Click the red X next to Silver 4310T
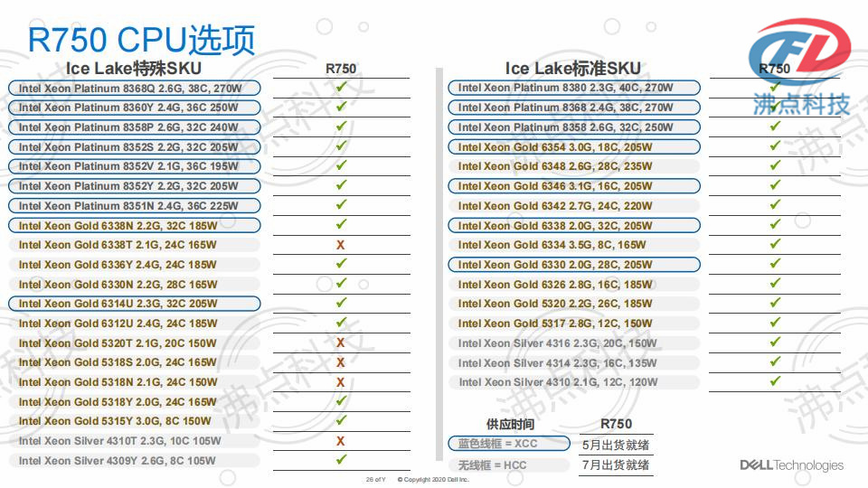Image resolution: width=868 pixels, height=488 pixels. click(x=341, y=441)
